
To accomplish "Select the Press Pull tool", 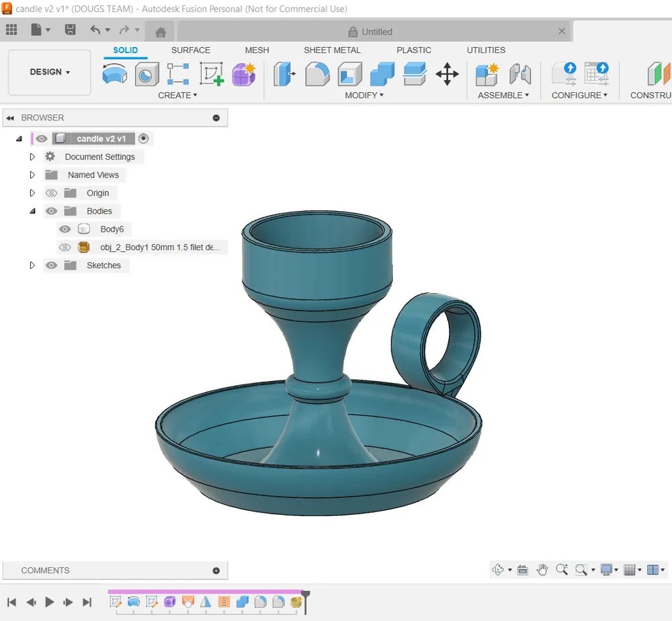I will (x=284, y=74).
